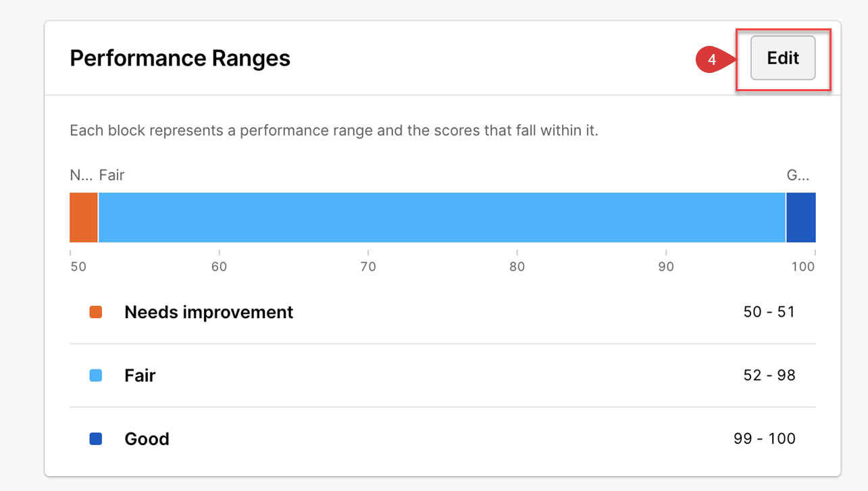
Task: Click the orange square legend swatch
Action: coord(96,312)
